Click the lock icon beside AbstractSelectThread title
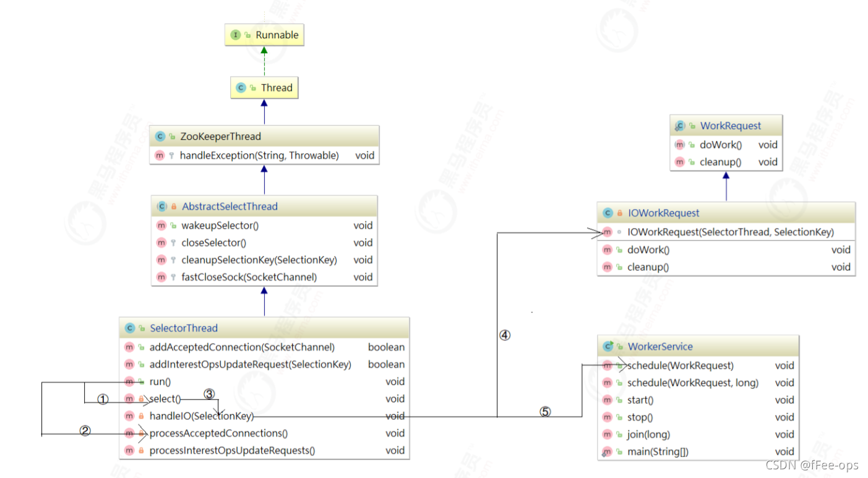 [174, 207]
